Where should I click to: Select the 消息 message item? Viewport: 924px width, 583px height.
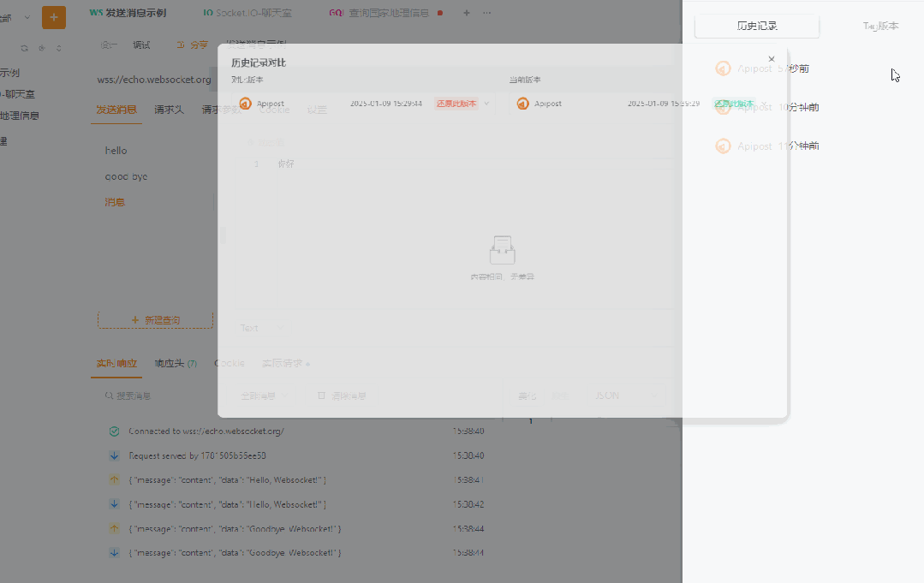pos(115,202)
